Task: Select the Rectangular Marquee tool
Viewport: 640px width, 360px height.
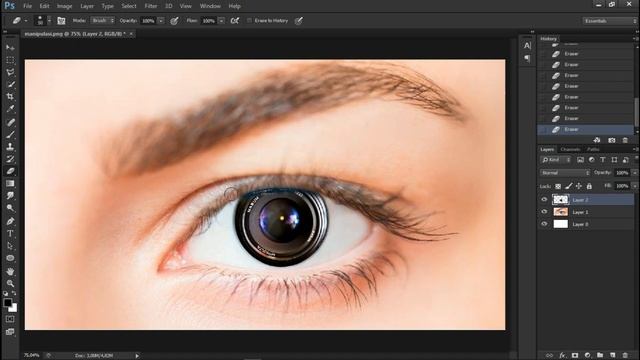Action: point(10,60)
